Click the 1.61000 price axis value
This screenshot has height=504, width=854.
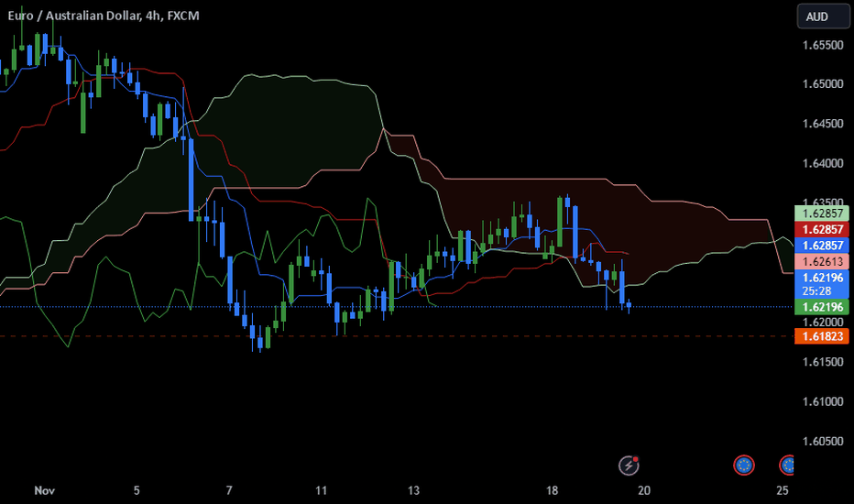click(823, 401)
